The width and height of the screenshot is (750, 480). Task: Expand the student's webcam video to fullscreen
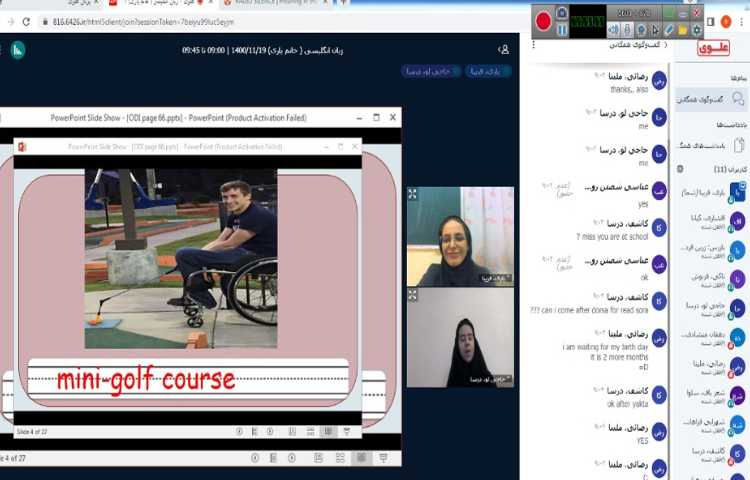click(x=412, y=295)
